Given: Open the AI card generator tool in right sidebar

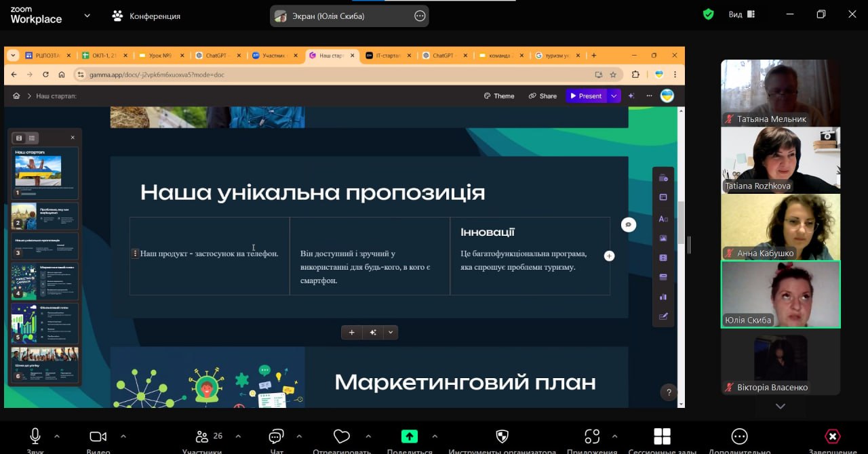Looking at the screenshot, I should (x=663, y=178).
